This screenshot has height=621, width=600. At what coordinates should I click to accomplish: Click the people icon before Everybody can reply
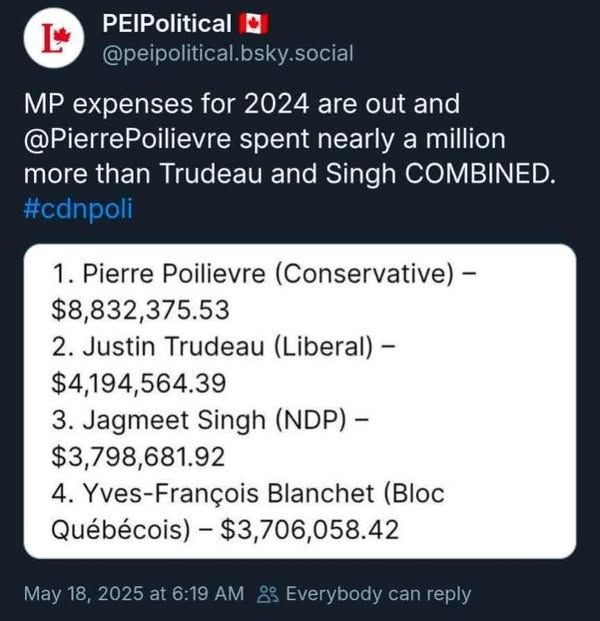[267, 594]
